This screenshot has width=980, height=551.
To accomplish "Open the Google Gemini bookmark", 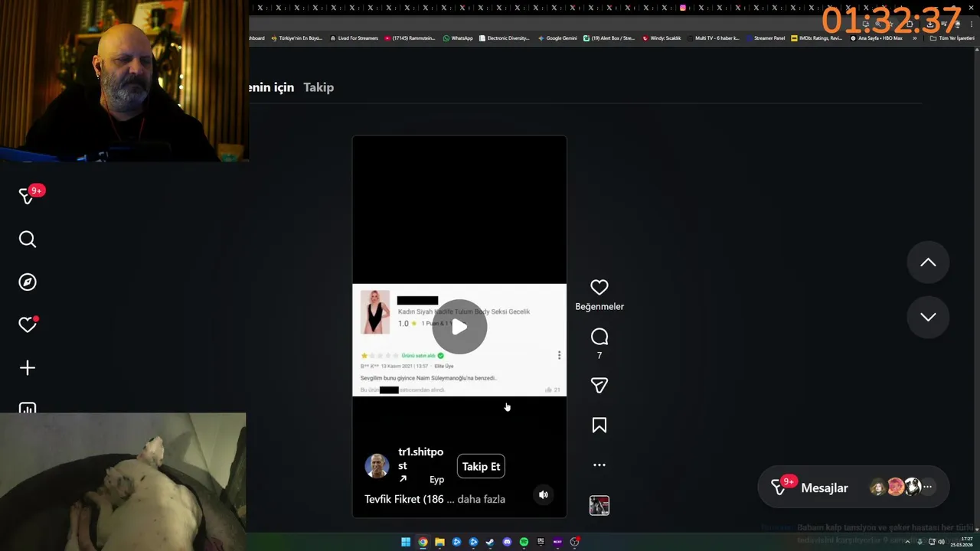I will [x=557, y=37].
